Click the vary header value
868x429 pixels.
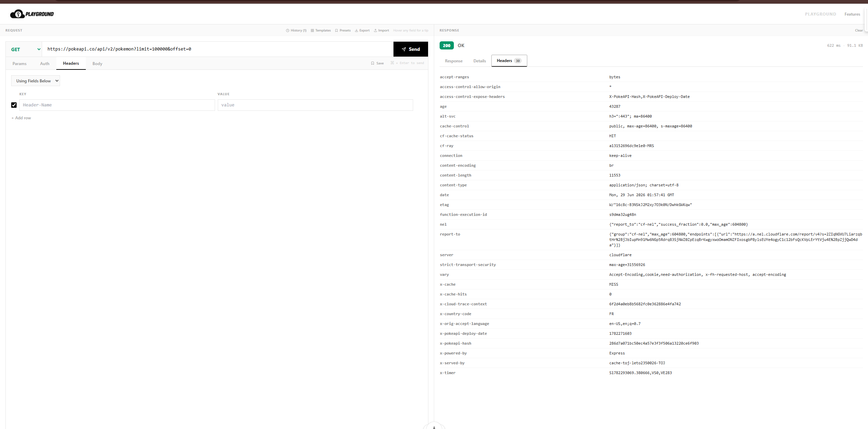697,274
